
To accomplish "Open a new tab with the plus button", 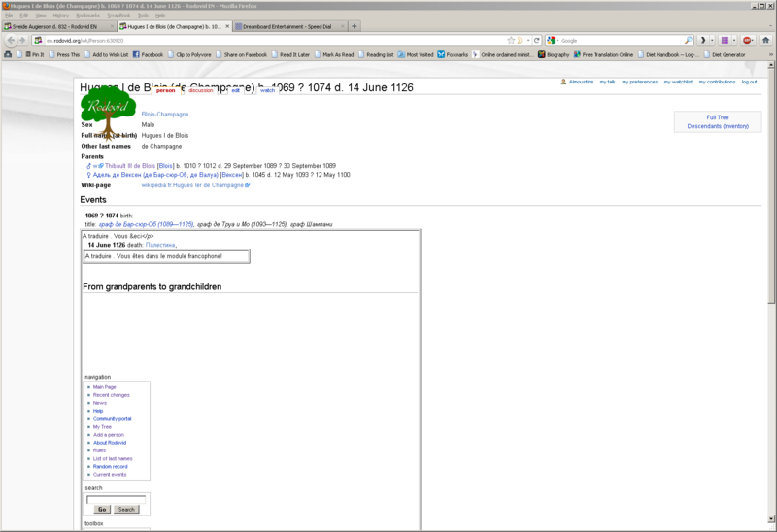I will tap(355, 26).
